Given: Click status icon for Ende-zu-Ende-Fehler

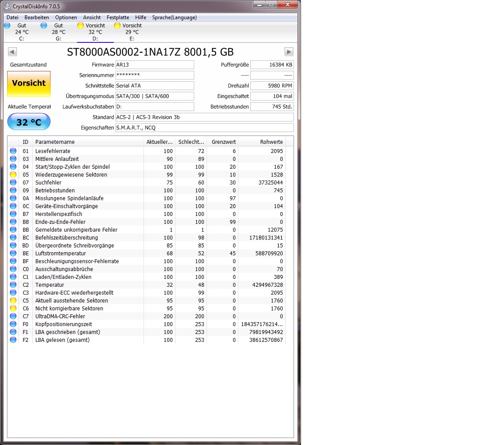Looking at the screenshot, I should (x=13, y=222).
